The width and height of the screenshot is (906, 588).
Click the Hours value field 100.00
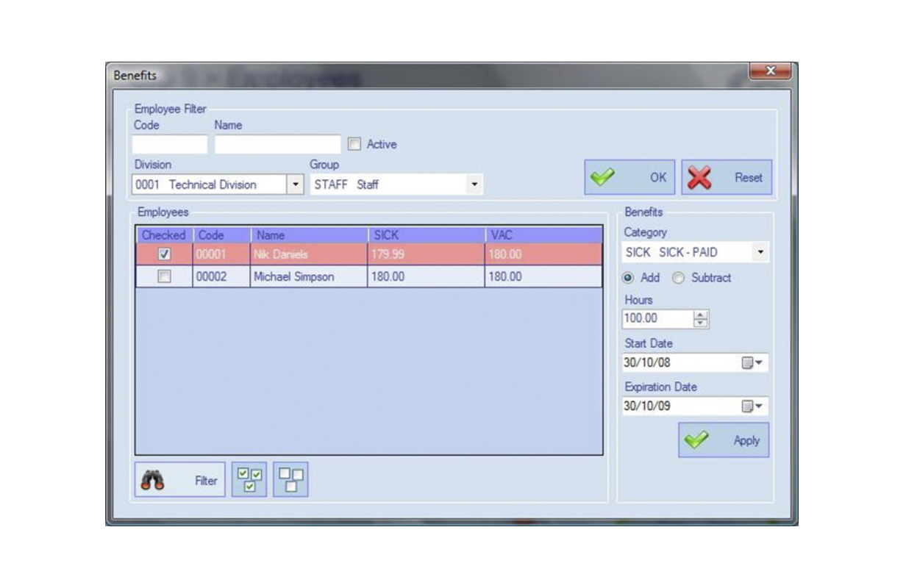click(657, 318)
